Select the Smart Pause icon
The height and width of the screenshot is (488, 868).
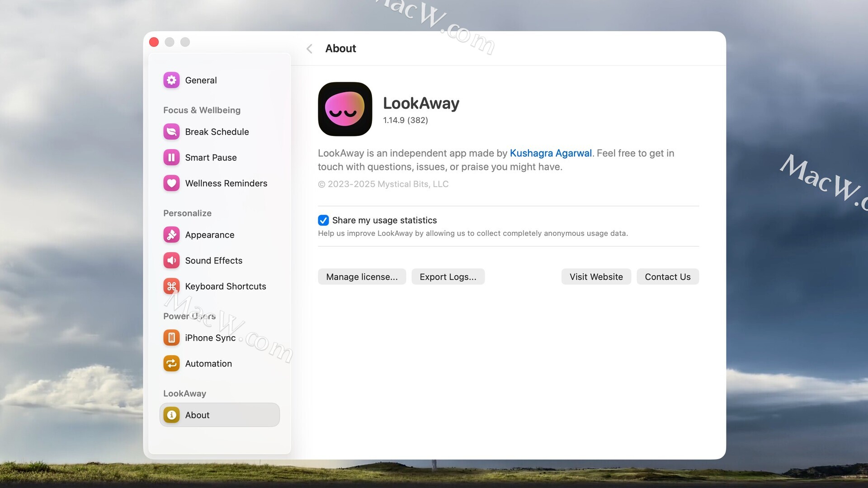pyautogui.click(x=171, y=158)
